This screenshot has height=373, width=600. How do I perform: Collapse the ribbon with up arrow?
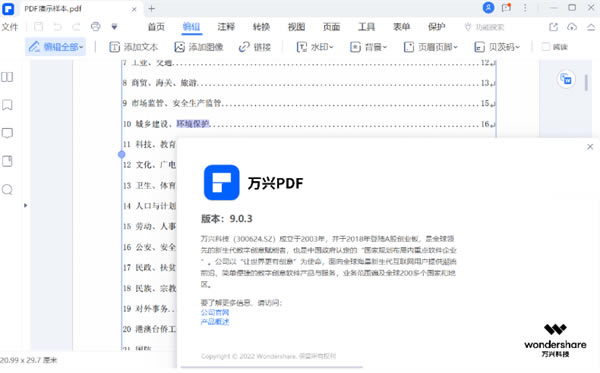(591, 27)
